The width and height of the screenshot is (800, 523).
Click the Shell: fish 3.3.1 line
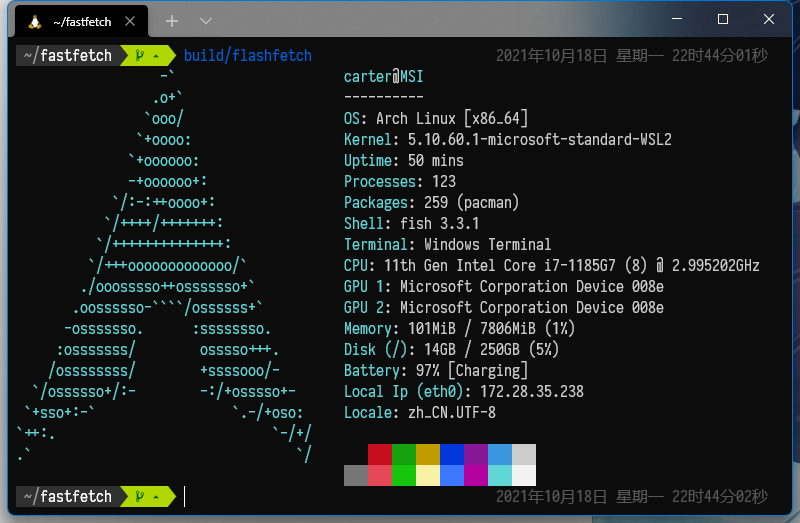pos(411,223)
